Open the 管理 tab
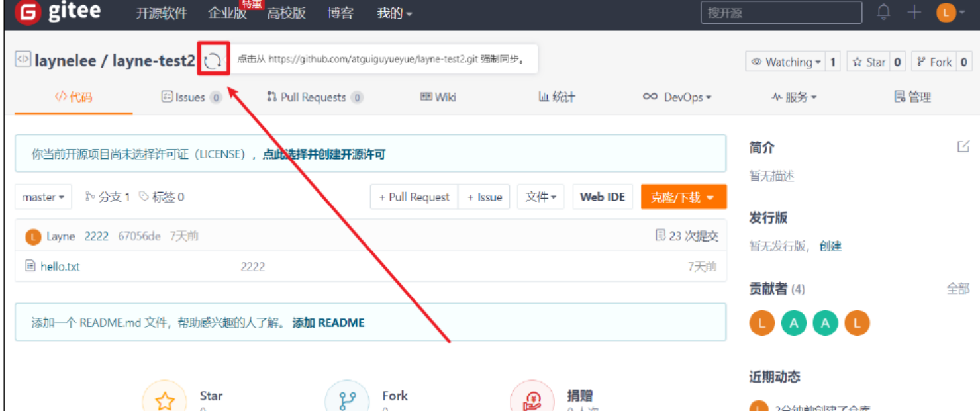 912,97
